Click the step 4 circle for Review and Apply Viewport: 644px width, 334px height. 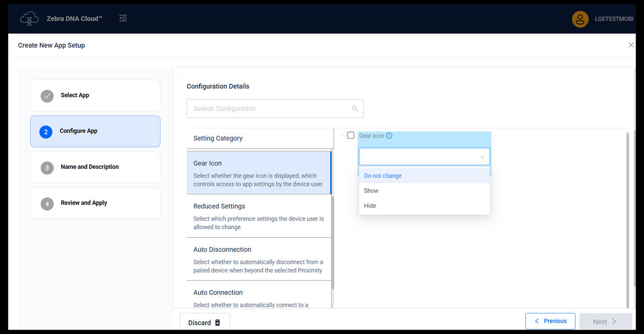tap(47, 203)
